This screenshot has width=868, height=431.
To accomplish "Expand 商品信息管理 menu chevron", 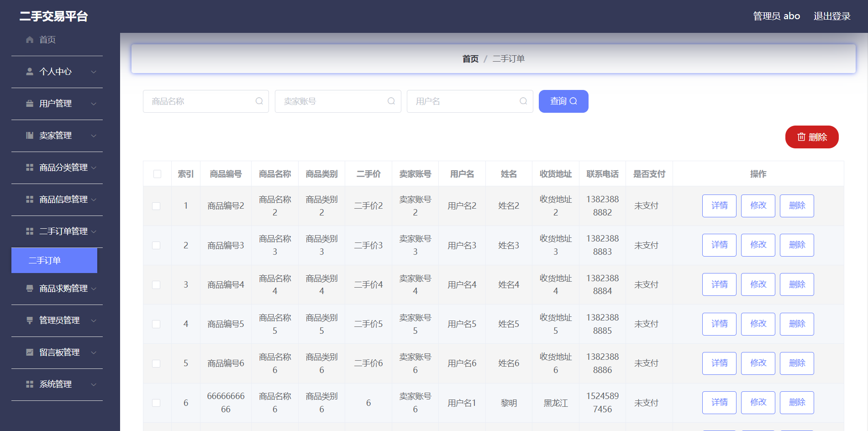I will pyautogui.click(x=94, y=200).
